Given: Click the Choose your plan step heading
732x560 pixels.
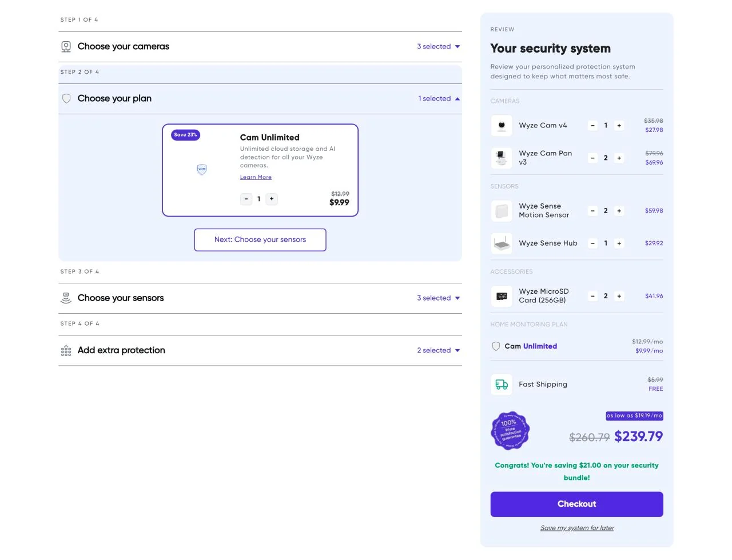Looking at the screenshot, I should (114, 99).
